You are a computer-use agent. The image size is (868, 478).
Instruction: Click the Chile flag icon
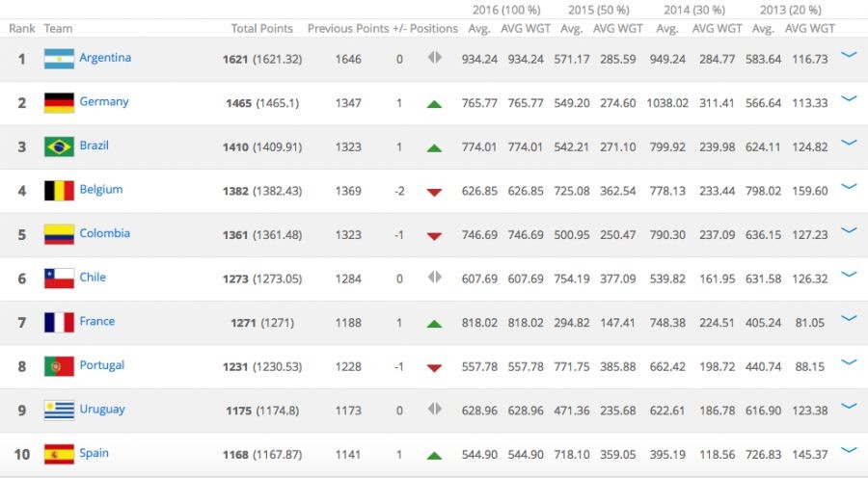point(59,279)
